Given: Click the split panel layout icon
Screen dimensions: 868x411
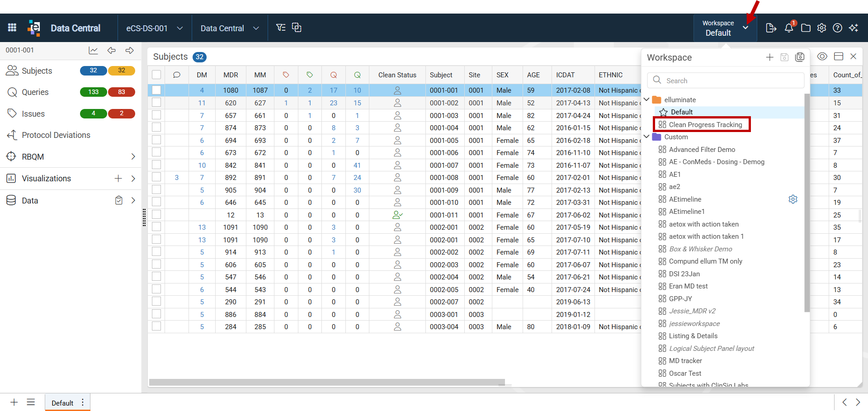Looking at the screenshot, I should pos(839,57).
